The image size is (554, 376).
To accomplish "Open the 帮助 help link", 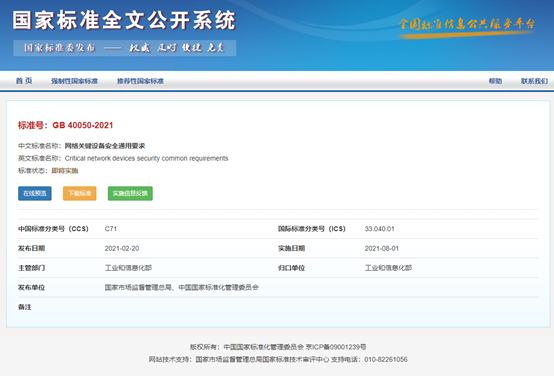I will (495, 81).
